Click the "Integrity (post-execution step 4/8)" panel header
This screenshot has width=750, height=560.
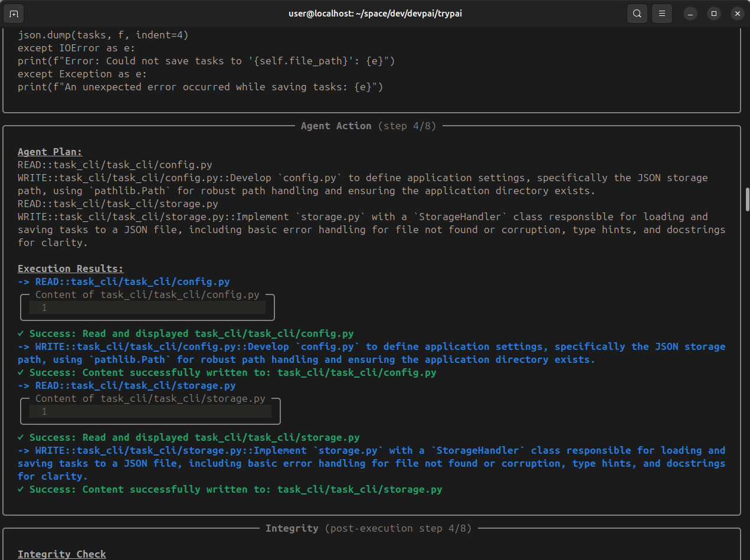click(368, 528)
